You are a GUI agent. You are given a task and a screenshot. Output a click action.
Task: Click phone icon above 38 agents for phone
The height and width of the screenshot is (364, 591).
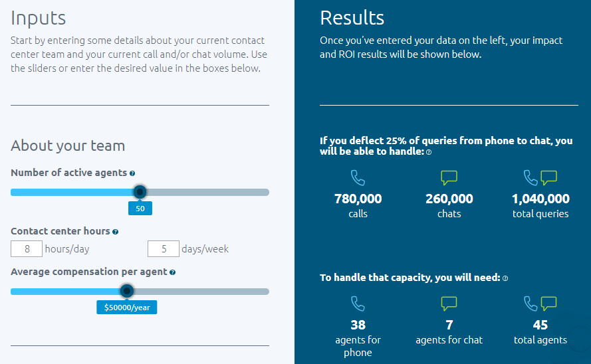358,304
